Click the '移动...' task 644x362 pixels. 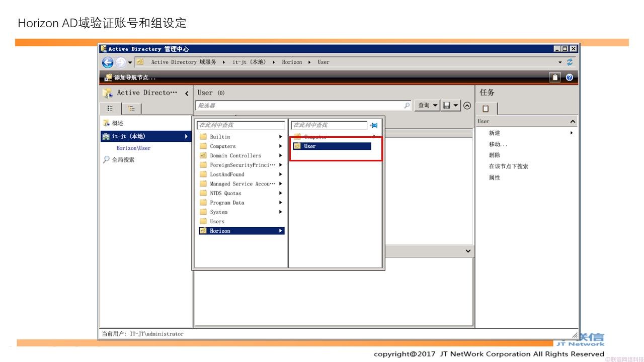pos(498,144)
